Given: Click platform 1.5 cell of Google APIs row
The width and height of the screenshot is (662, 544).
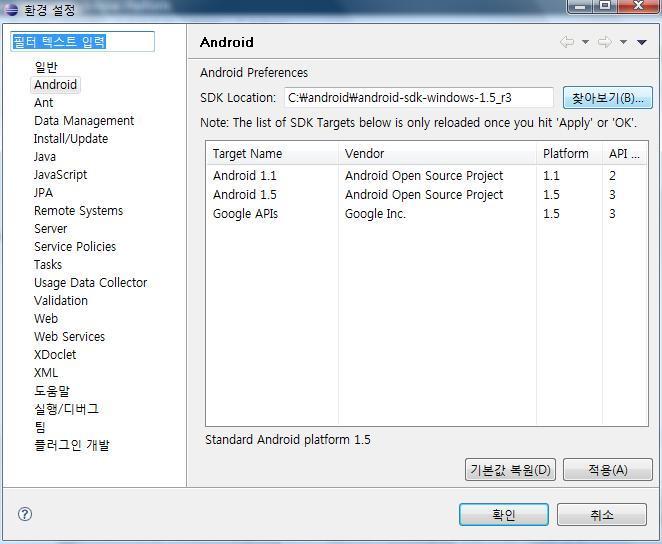Looking at the screenshot, I should click(551, 214).
